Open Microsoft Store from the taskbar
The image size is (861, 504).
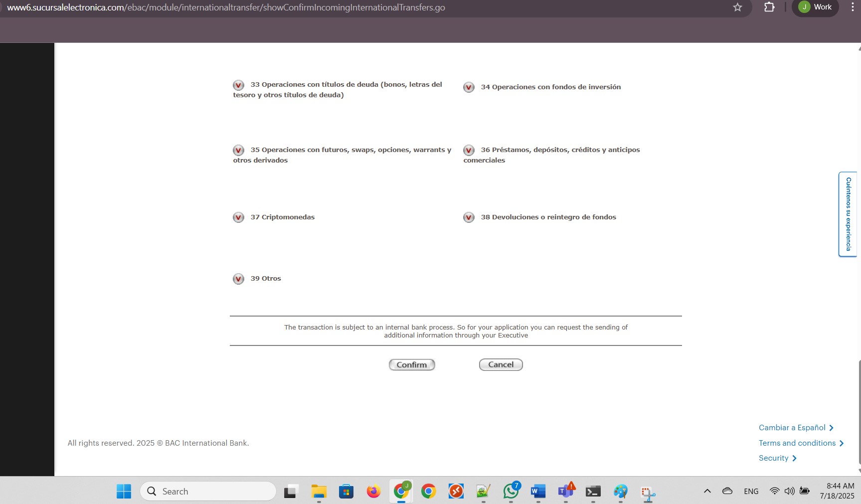tap(346, 492)
